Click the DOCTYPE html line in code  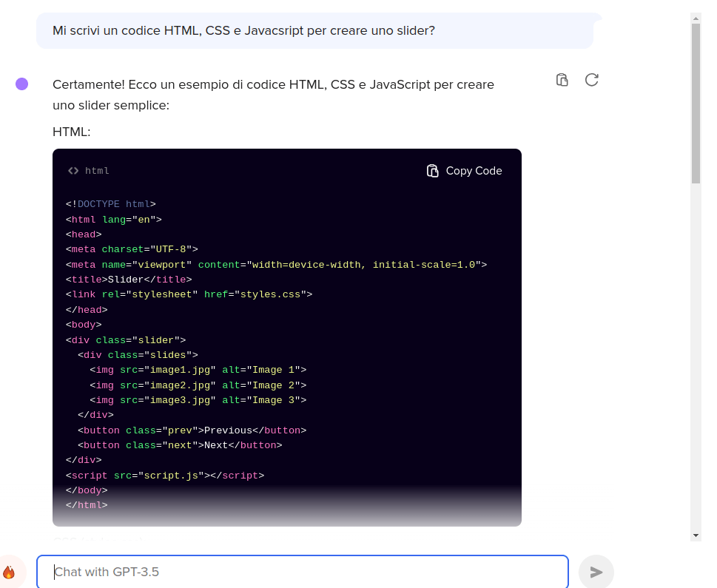pos(111,204)
